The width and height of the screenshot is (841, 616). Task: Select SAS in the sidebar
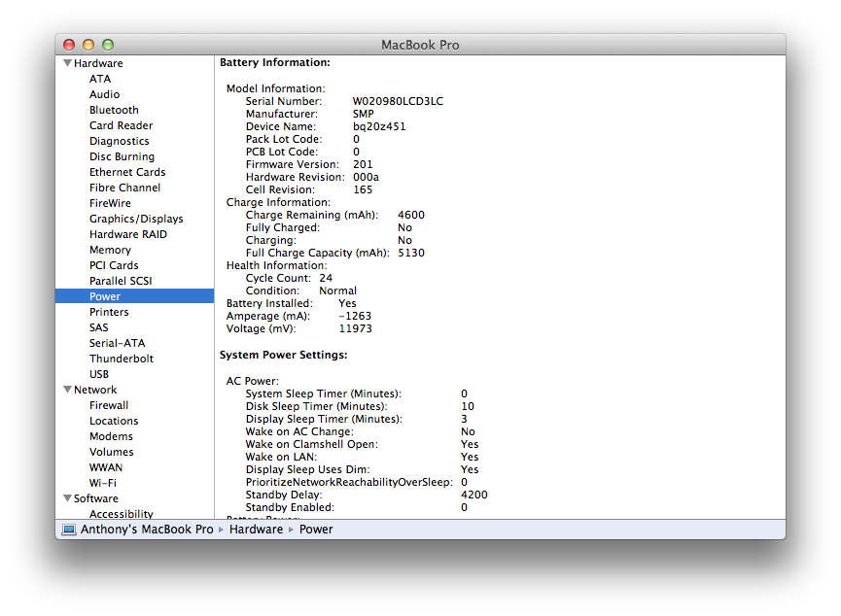coord(99,327)
